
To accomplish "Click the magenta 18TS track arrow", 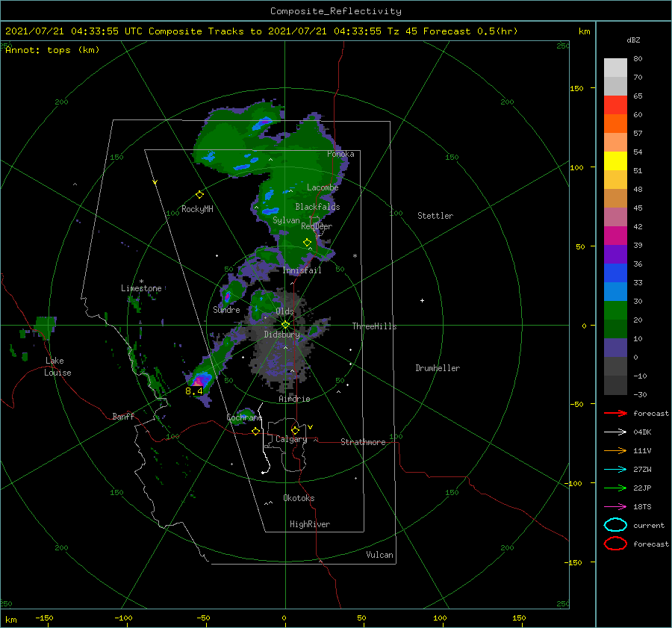I will (615, 507).
